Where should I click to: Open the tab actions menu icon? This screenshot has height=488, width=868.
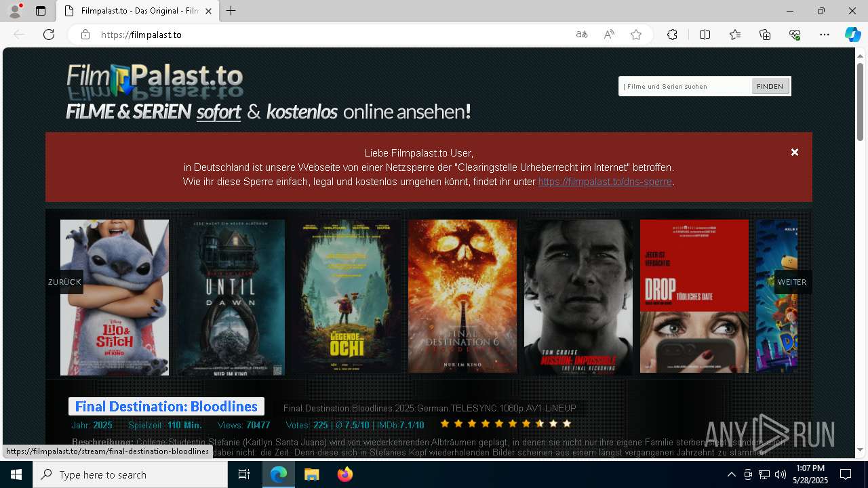point(41,11)
